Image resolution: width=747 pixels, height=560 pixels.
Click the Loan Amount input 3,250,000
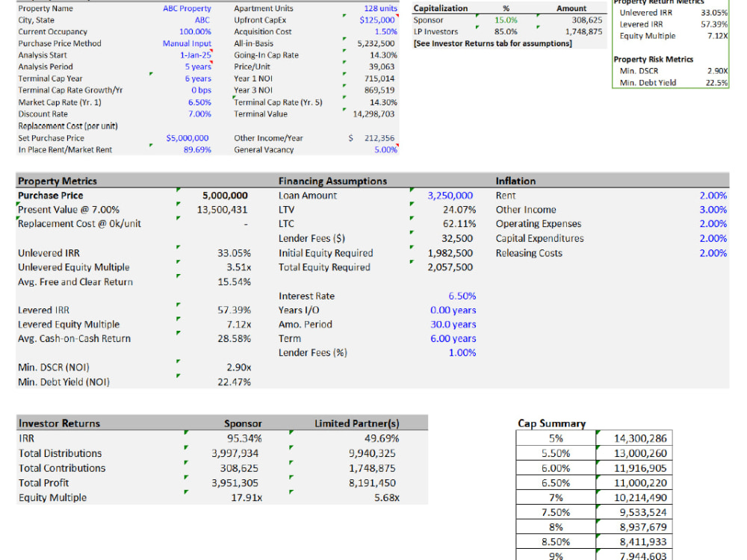(x=450, y=196)
